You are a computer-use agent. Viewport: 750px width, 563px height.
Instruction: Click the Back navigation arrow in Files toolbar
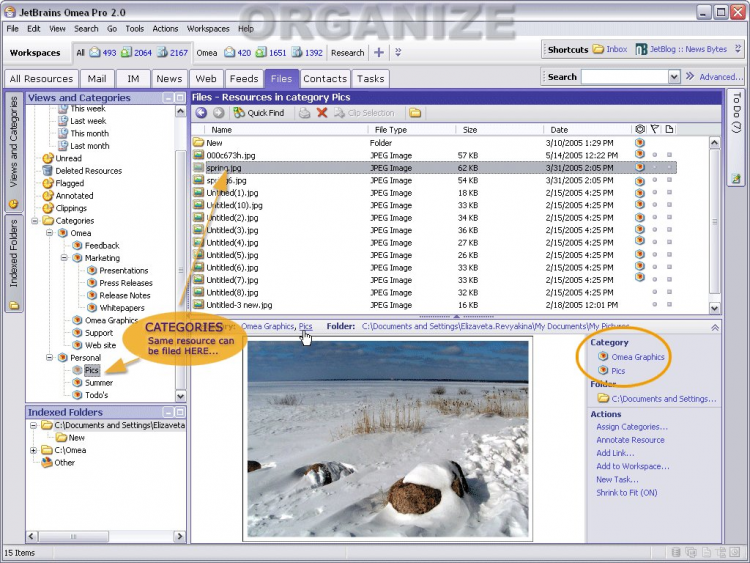click(x=201, y=113)
